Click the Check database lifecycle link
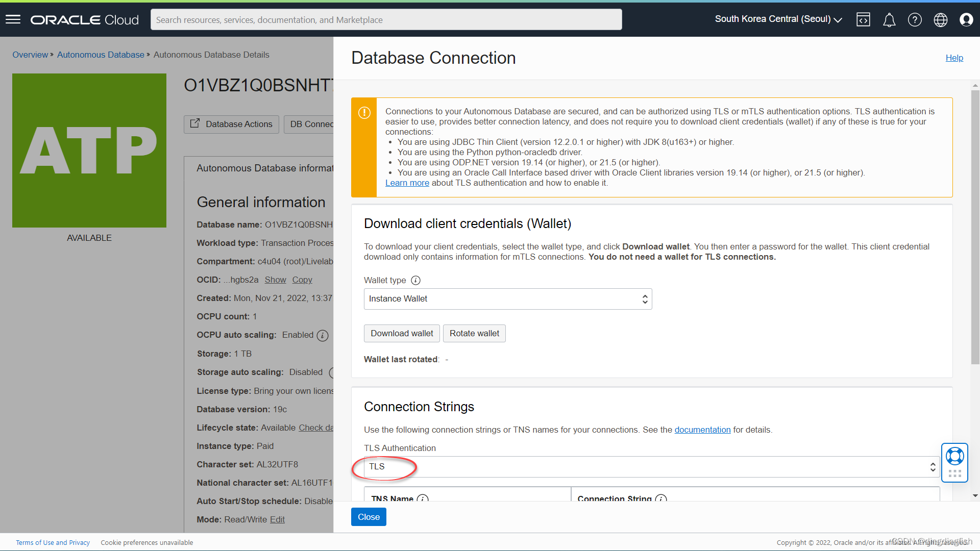980x551 pixels. coord(316,428)
